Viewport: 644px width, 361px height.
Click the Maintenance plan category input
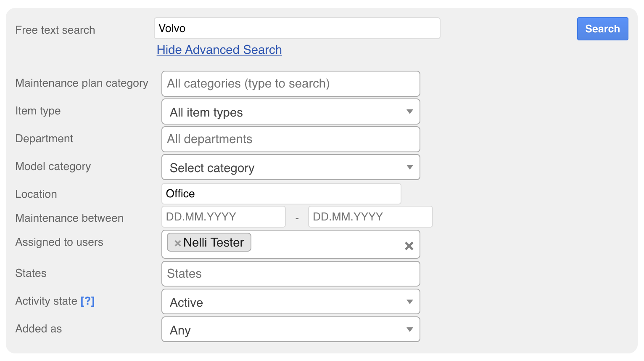click(x=290, y=84)
